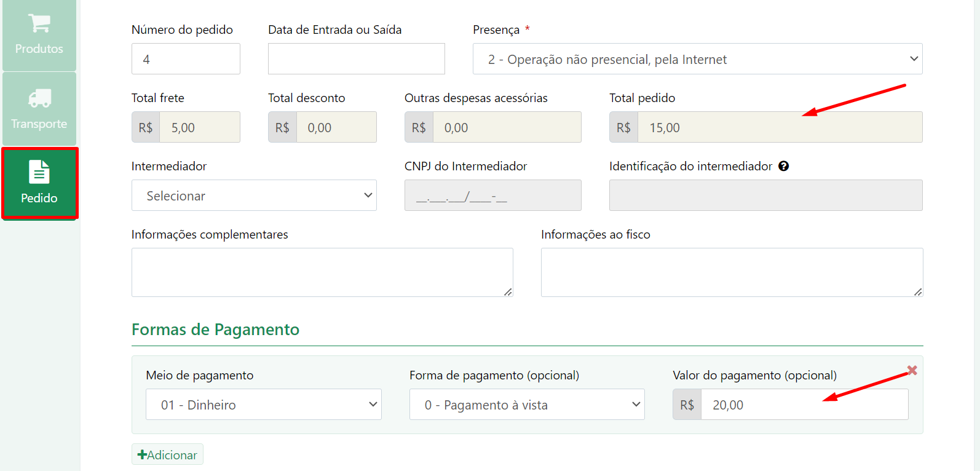Click the Valor do pagamento (opcional) label
Screen dimensions: 980x471
pyautogui.click(x=755, y=375)
